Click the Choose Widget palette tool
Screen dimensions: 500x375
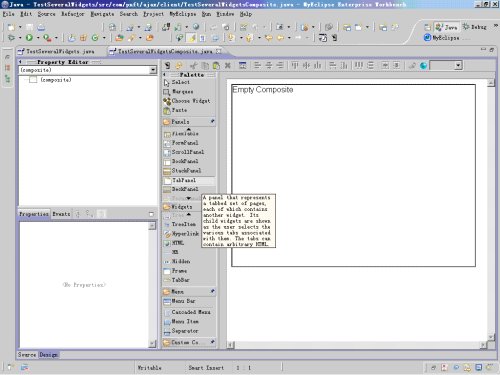tap(187, 101)
